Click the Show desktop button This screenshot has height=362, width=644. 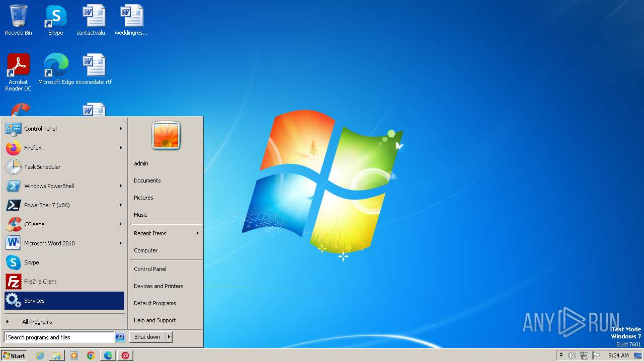[x=638, y=355]
